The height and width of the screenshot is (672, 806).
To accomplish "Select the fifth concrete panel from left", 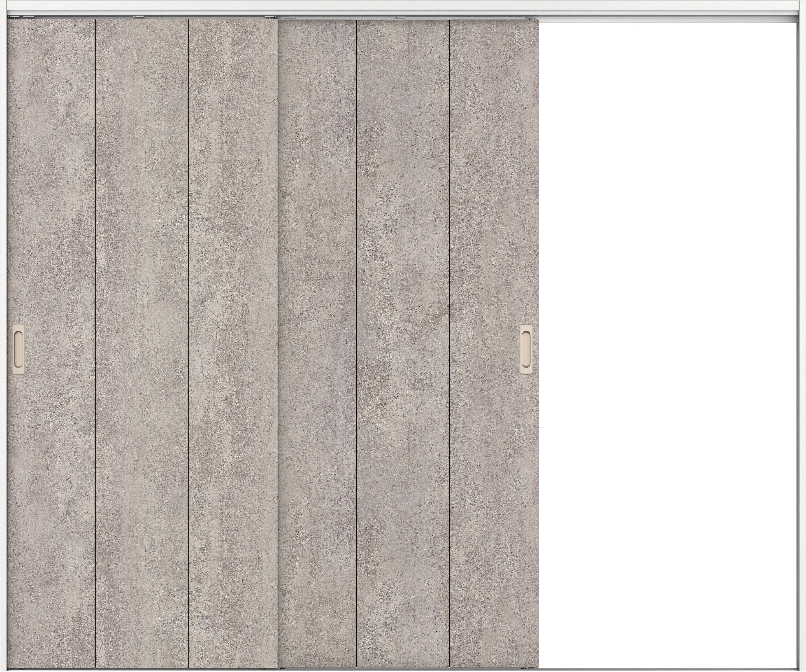I will 403,230.
